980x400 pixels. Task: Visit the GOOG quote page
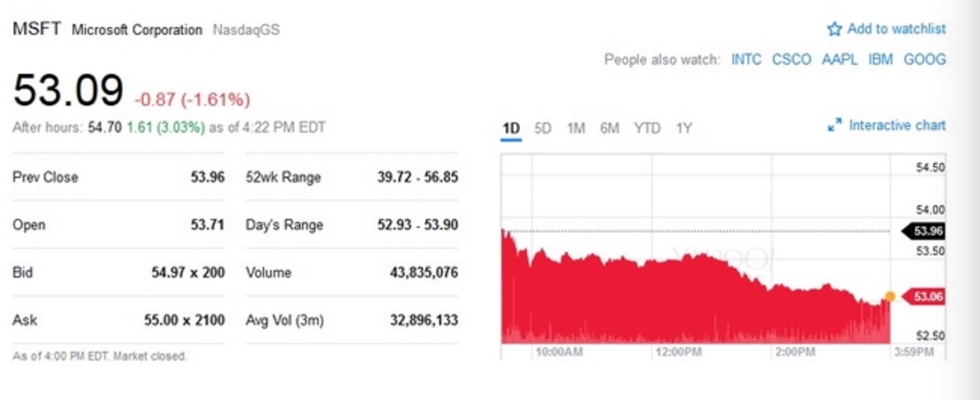click(x=925, y=60)
